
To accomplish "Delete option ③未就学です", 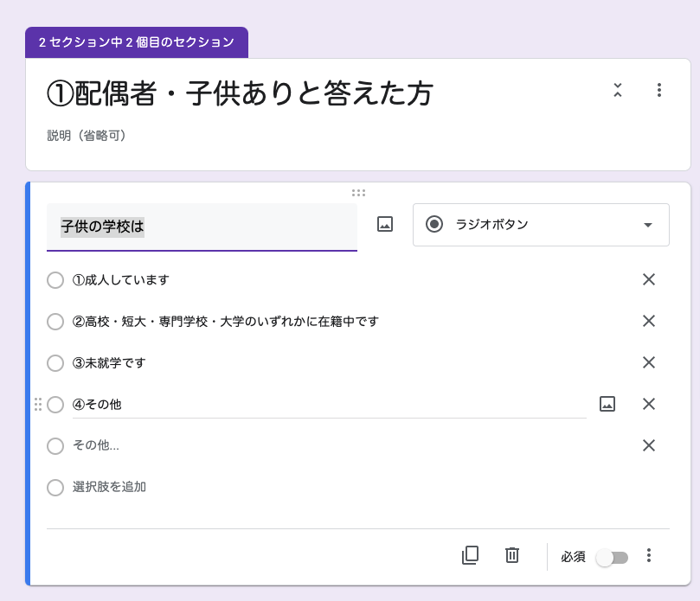I will [x=649, y=362].
